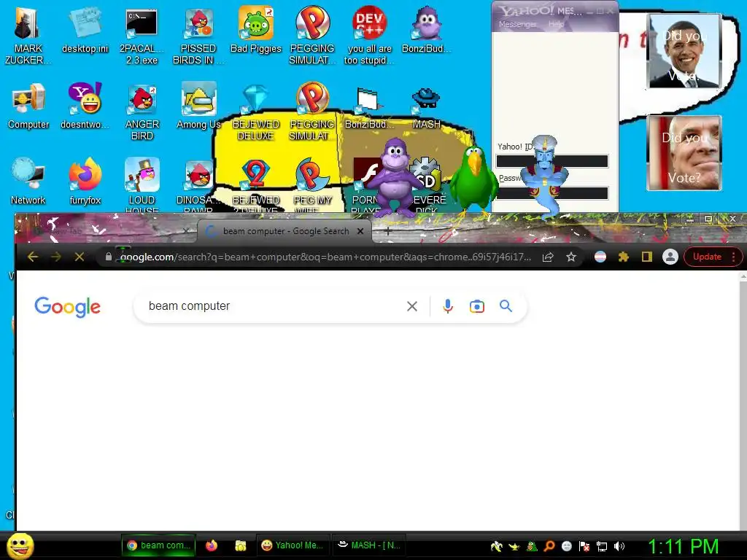Open the flag-colored Chrome extension icon
747x560 pixels.
[600, 257]
